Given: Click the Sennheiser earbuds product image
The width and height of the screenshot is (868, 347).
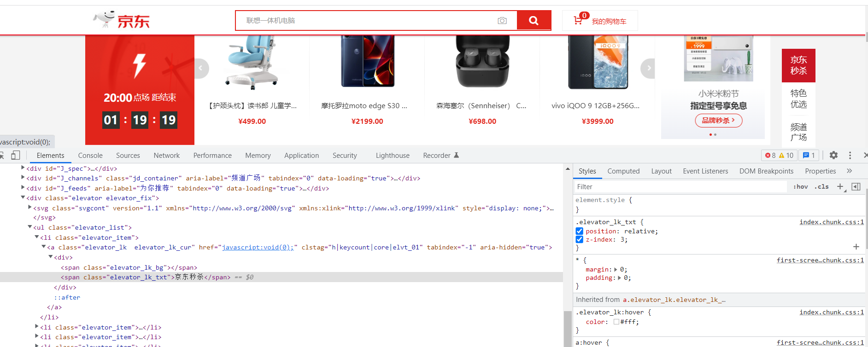Looking at the screenshot, I should [x=482, y=62].
